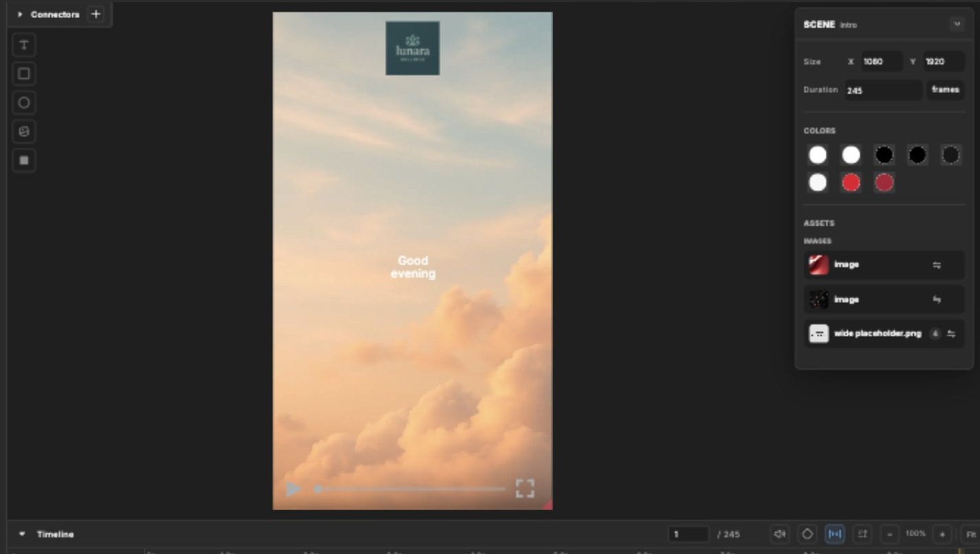The width and height of the screenshot is (980, 554).
Task: Open the Scene panel dropdown chevron
Action: point(957,24)
